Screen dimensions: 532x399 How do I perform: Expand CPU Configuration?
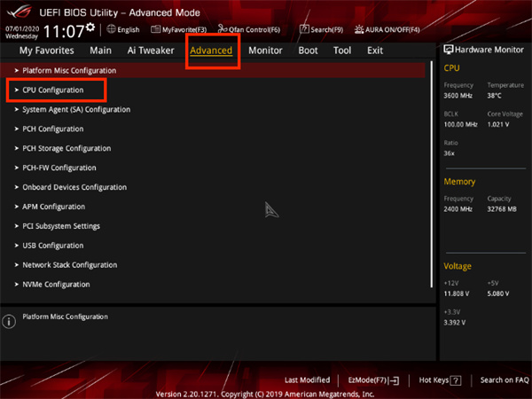point(53,90)
